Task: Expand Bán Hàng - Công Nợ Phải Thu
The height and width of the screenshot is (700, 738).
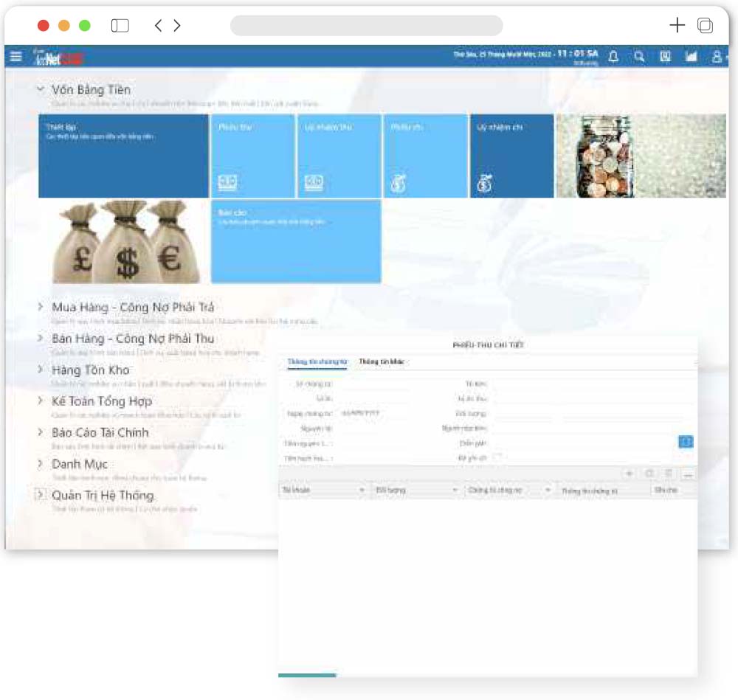Action: [41, 338]
